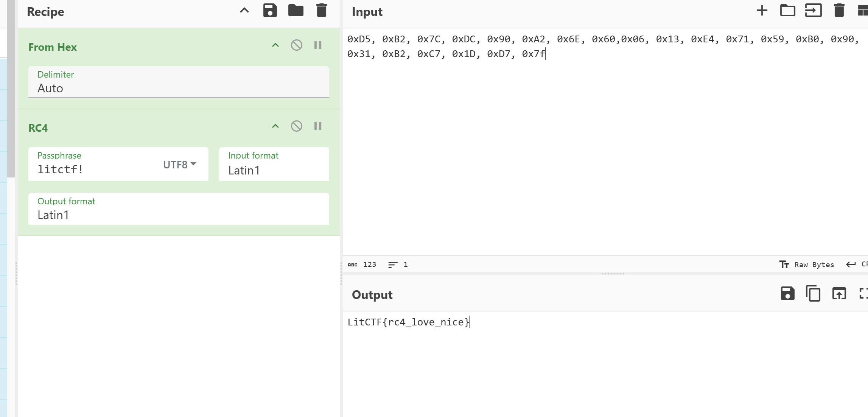This screenshot has height=417, width=868.
Task: Click the input line count indicator
Action: point(398,265)
